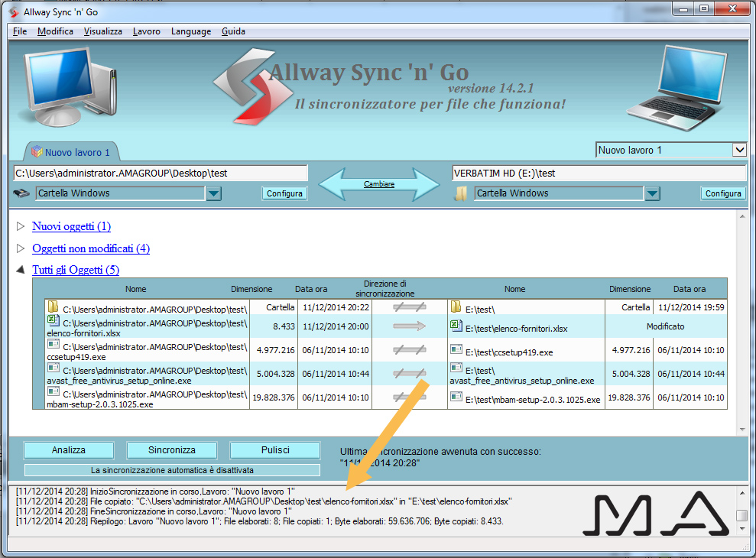This screenshot has height=558, width=756.
Task: Click the main list scrollbar down arrow
Action: pyautogui.click(x=742, y=430)
